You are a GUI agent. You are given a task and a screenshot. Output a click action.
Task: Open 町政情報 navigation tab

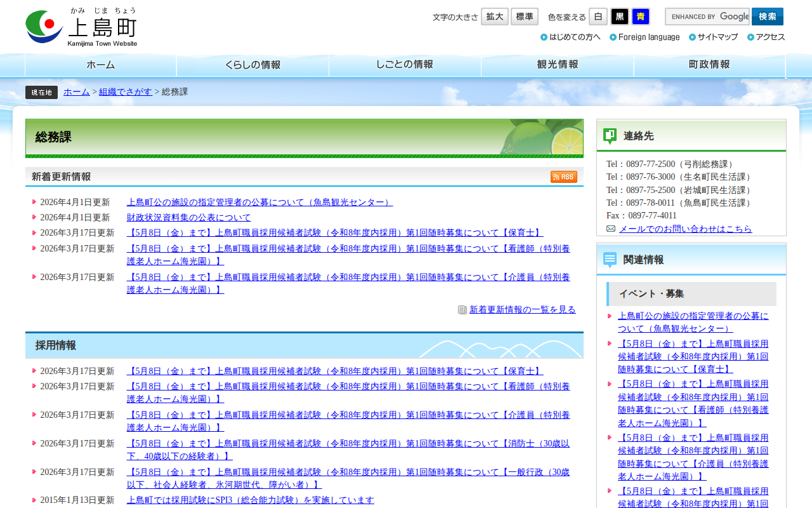coord(709,65)
